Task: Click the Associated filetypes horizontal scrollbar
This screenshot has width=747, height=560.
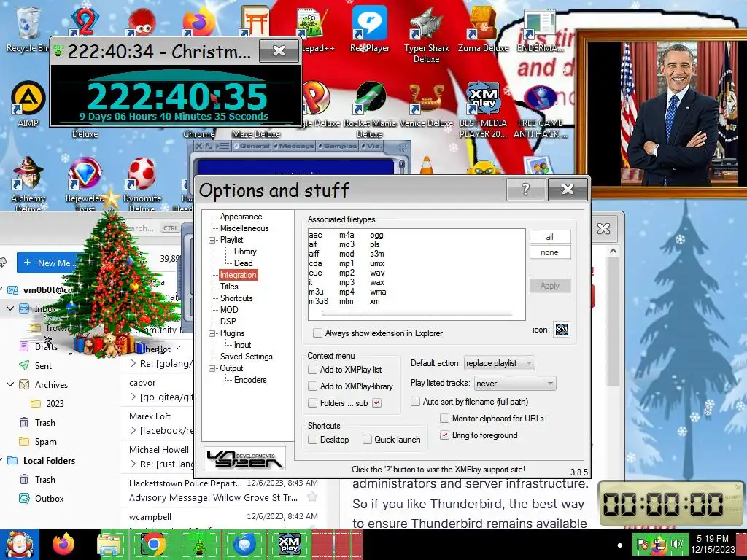Action: (417, 314)
